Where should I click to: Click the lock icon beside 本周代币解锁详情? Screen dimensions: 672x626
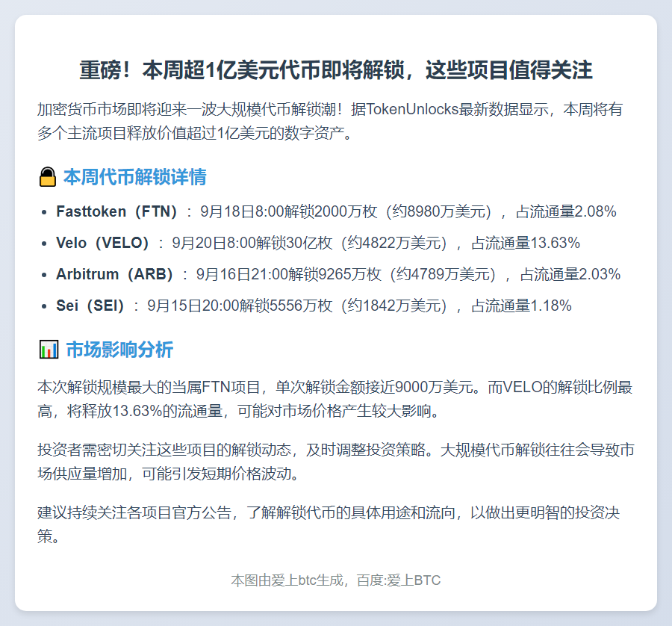point(47,178)
